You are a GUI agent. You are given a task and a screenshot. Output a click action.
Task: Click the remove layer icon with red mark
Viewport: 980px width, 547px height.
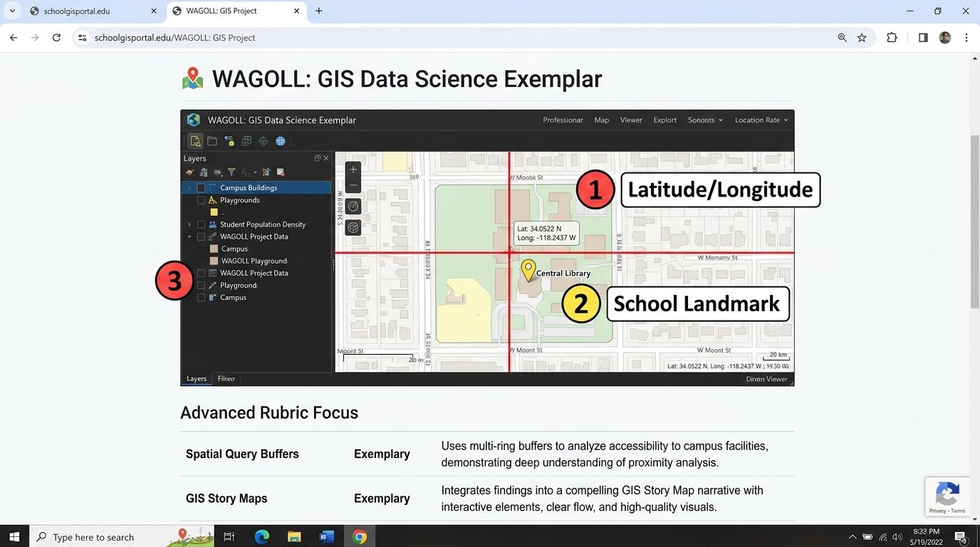point(281,172)
